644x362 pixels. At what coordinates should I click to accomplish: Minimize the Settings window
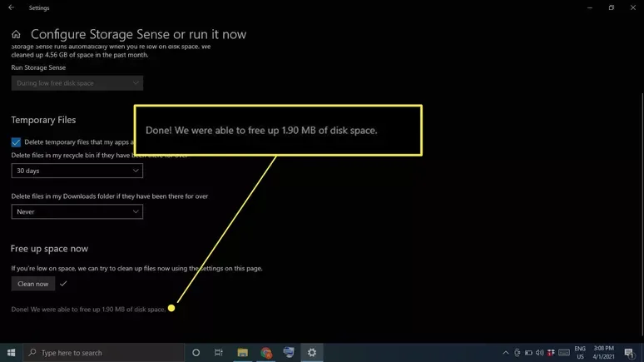590,7
